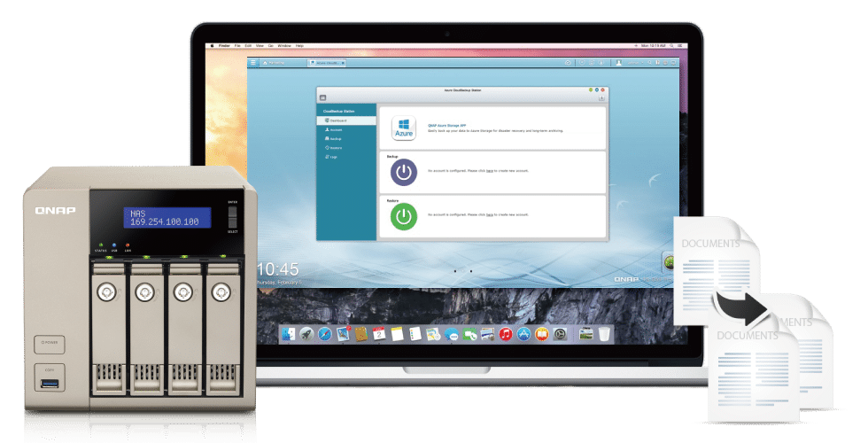
Task: Click 'here' link in Restore section
Action: (x=489, y=214)
